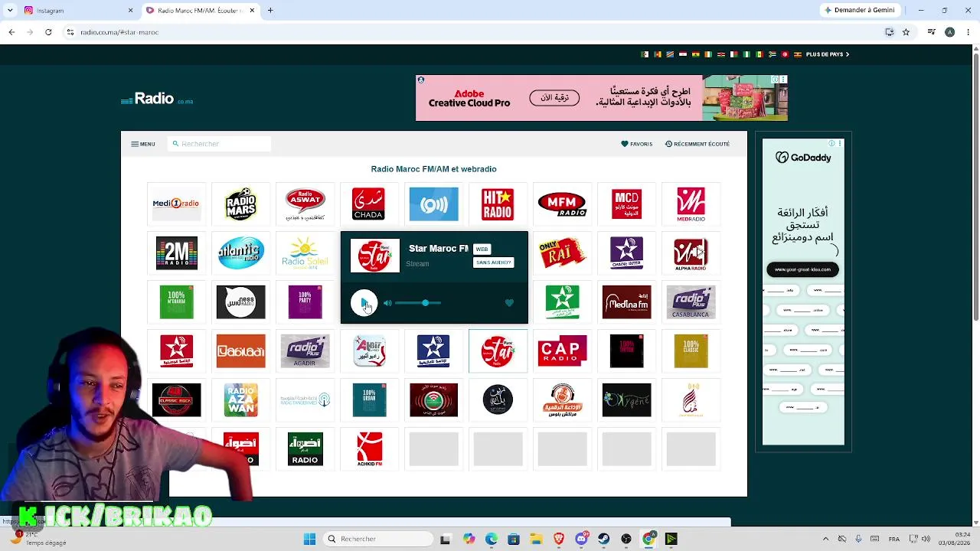Open the 100% Classic station
Viewport: 980px width, 551px height.
coord(691,350)
